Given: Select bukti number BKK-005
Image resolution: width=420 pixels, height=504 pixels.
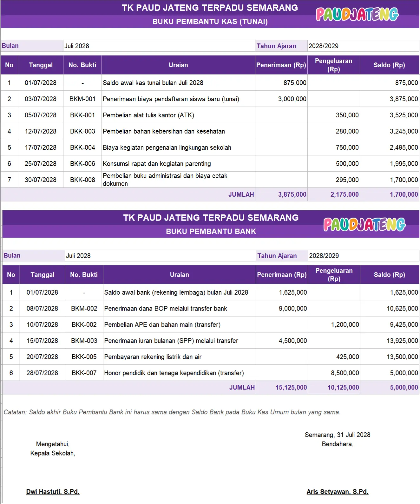Looking at the screenshot, I should pos(84,357).
